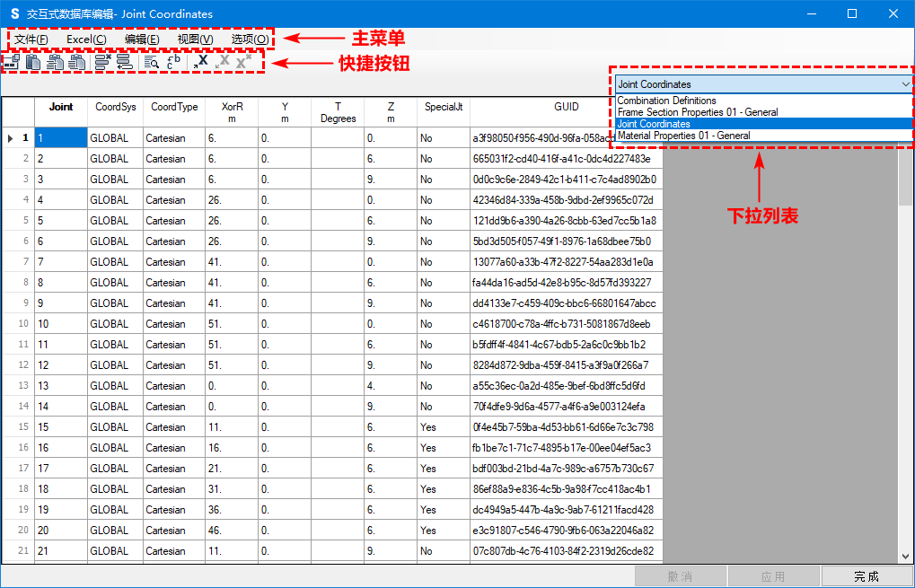Open the 选项(O) menu

249,39
